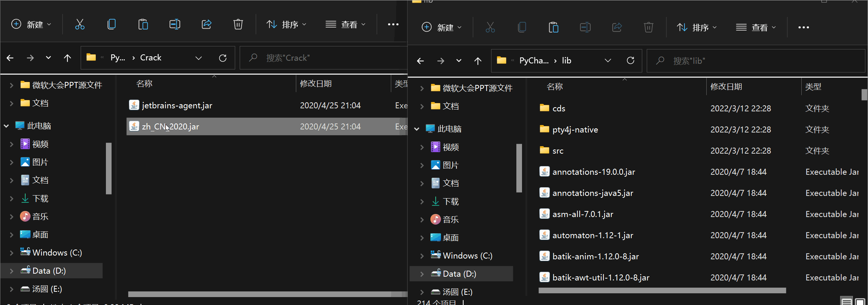Sort by 类型 column in lib window
Screen dimensions: 868x305
pos(813,87)
